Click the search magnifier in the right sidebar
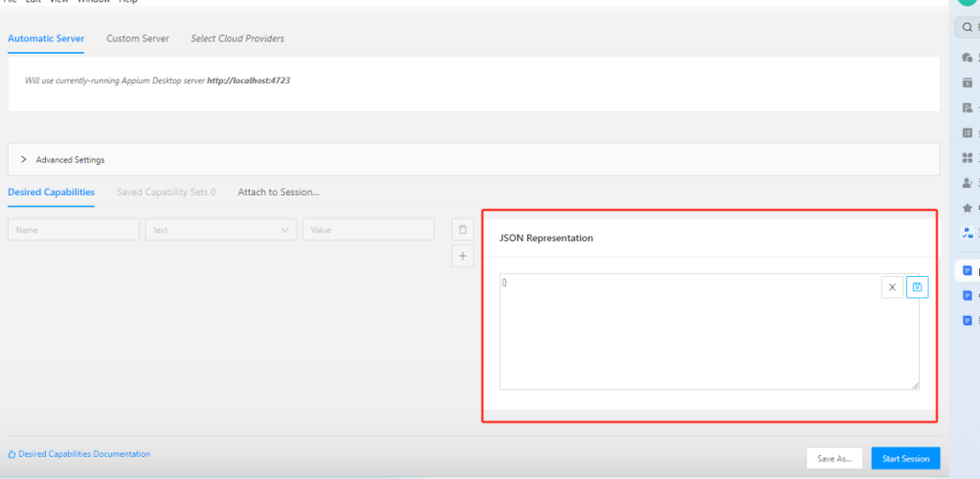The height and width of the screenshot is (479, 980). click(968, 27)
